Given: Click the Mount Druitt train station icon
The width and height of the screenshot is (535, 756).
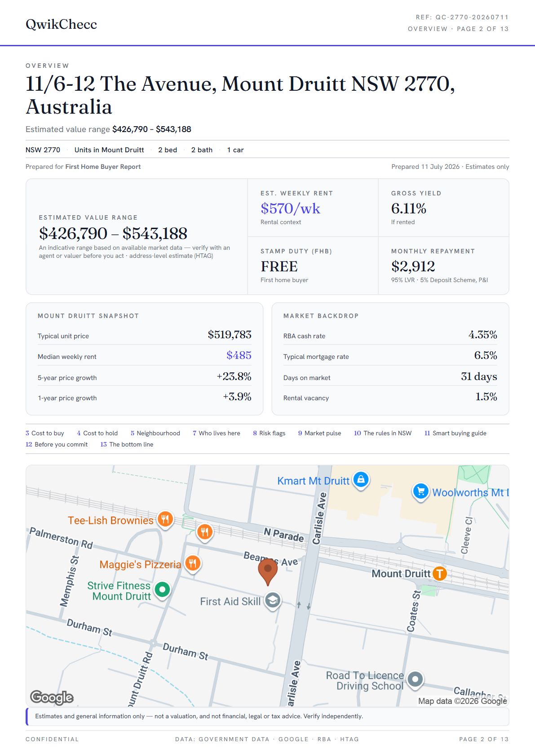Looking at the screenshot, I should [x=439, y=574].
